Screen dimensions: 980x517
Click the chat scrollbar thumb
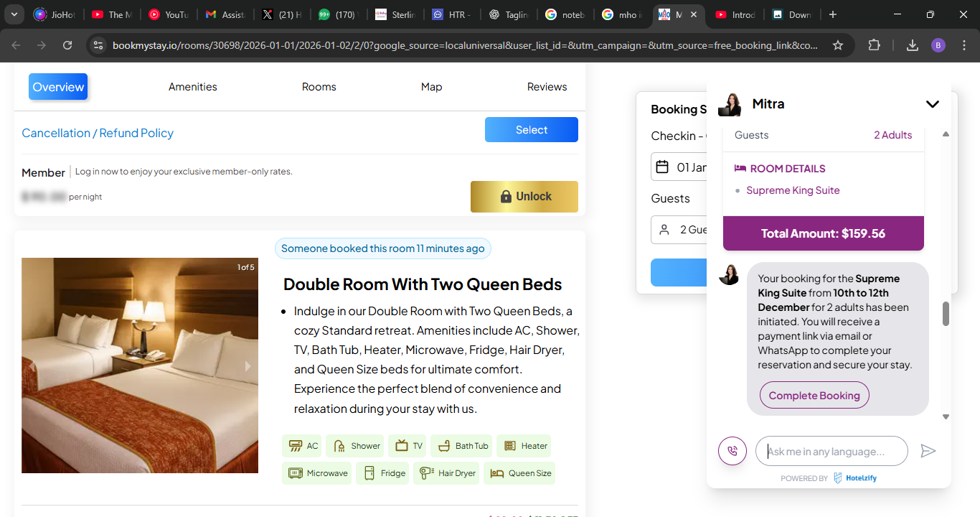[946, 314]
